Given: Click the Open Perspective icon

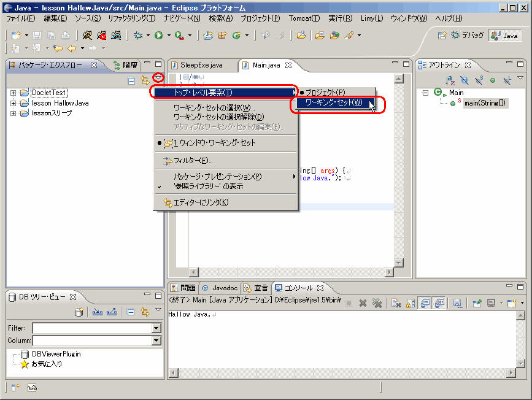Looking at the screenshot, I should 442,36.
